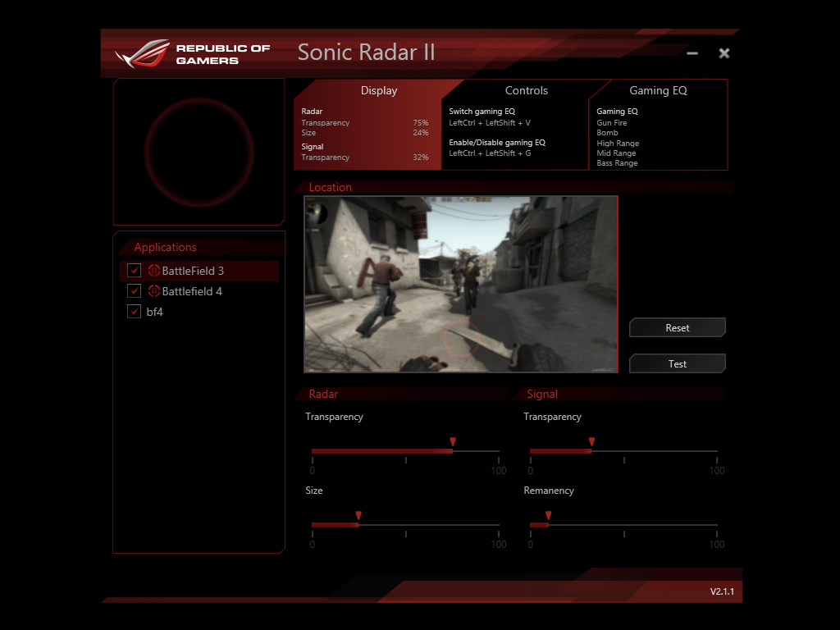Close the Sonic Radar II window
The width and height of the screenshot is (840, 630).
pyautogui.click(x=724, y=53)
